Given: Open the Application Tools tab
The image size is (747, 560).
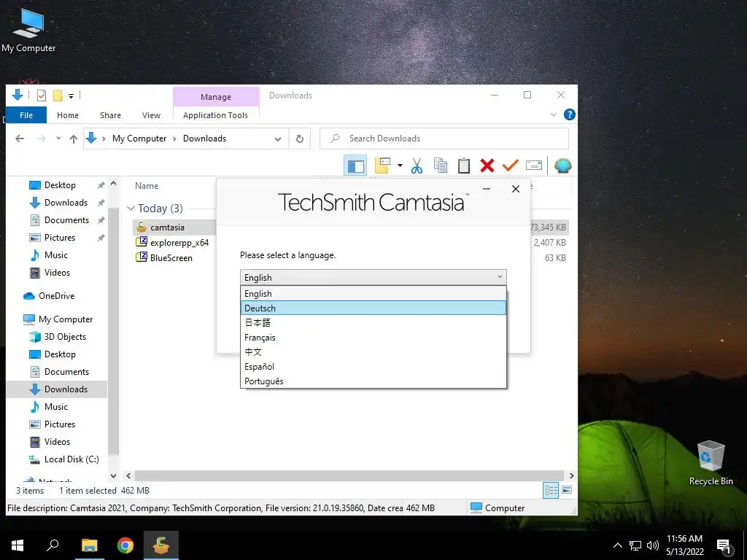Looking at the screenshot, I should click(215, 115).
